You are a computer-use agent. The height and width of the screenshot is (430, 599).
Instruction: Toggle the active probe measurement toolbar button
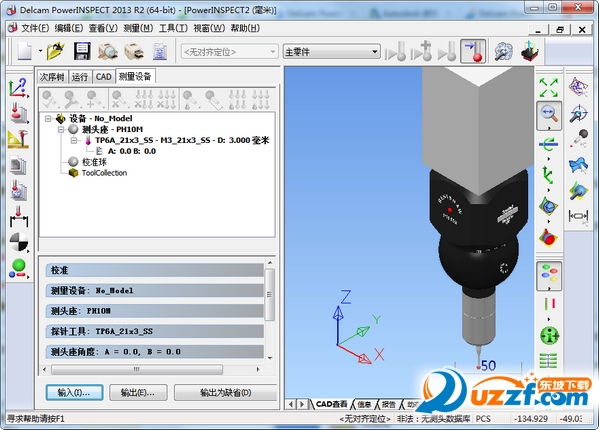[x=473, y=51]
